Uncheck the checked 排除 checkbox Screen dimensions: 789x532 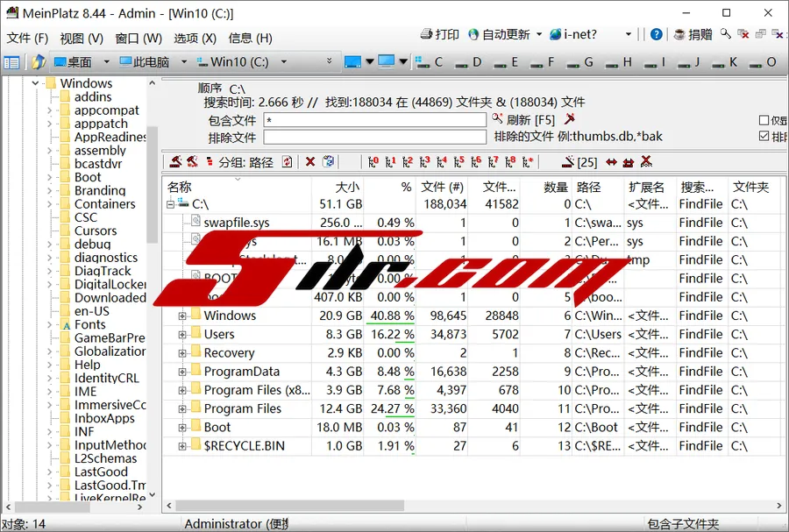coord(764,136)
